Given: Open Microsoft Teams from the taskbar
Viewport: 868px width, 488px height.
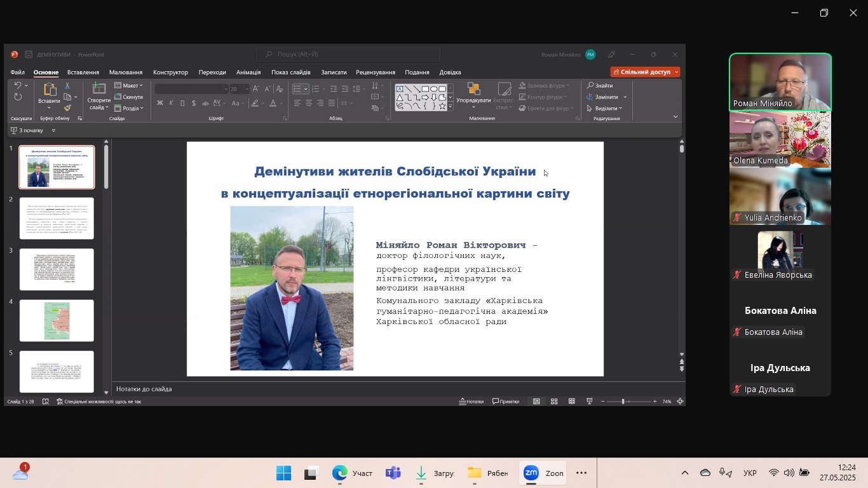Looking at the screenshot, I should (393, 473).
